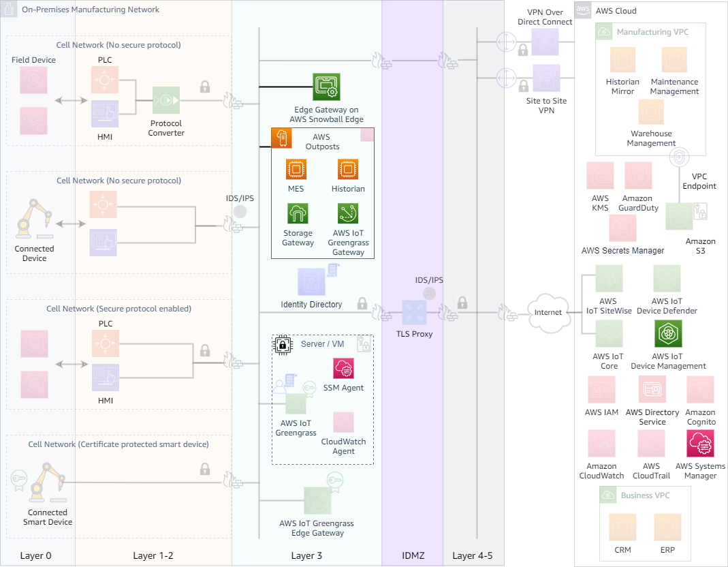Click the On-Premises Manufacturing Network building icon
Viewport: 728px width, 567px height.
tap(9, 10)
